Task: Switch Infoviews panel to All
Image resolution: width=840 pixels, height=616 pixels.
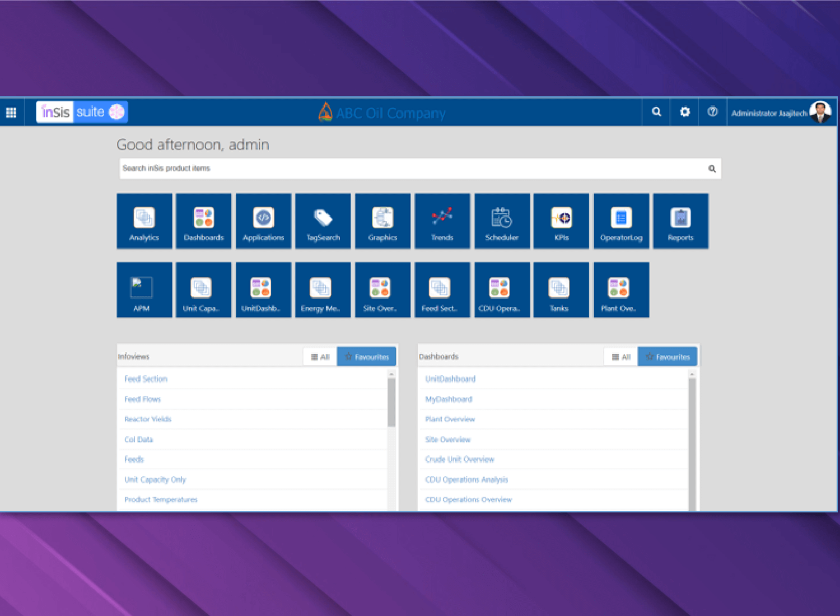Action: [x=320, y=357]
